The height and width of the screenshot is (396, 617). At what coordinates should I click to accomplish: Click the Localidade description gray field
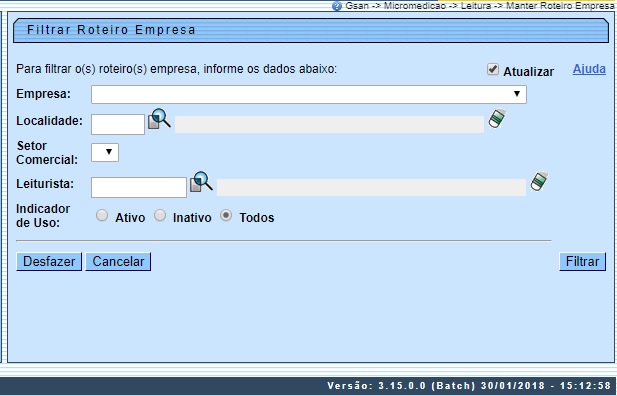pyautogui.click(x=329, y=124)
